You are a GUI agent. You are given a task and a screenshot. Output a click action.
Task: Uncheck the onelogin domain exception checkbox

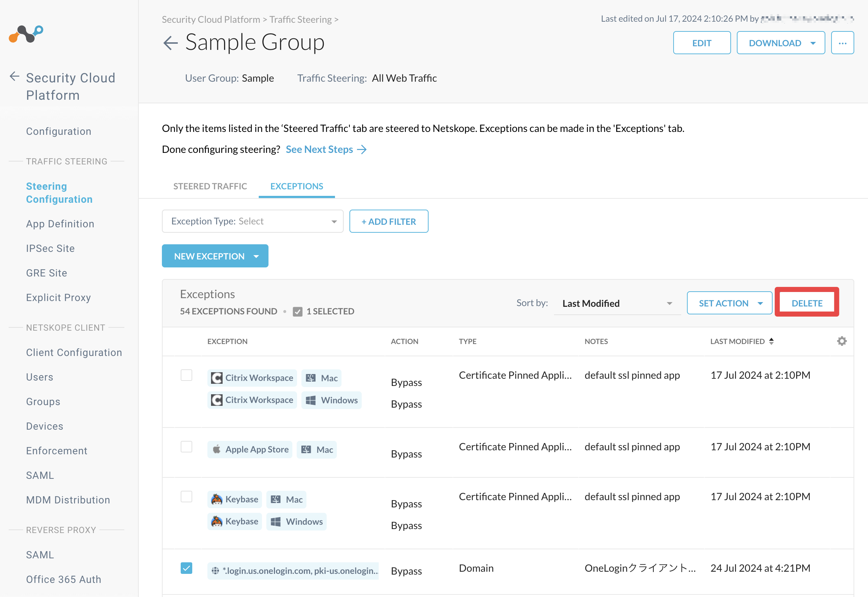click(x=186, y=568)
